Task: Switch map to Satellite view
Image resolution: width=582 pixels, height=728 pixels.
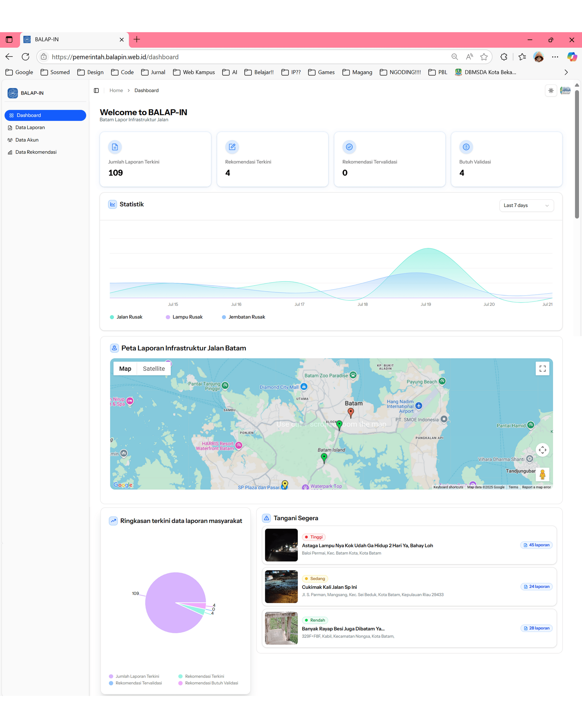Action: 154,368
